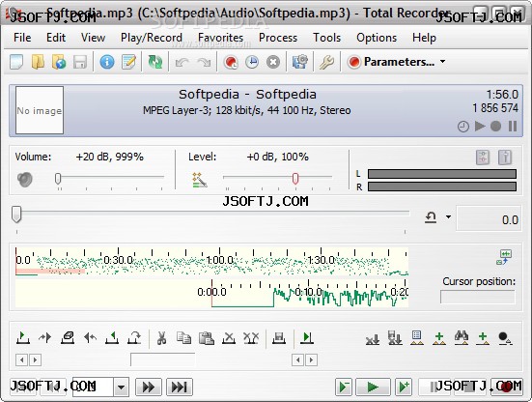Click the left scroll arrow under selection tools
This screenshot has height=402, width=532.
tap(21, 359)
